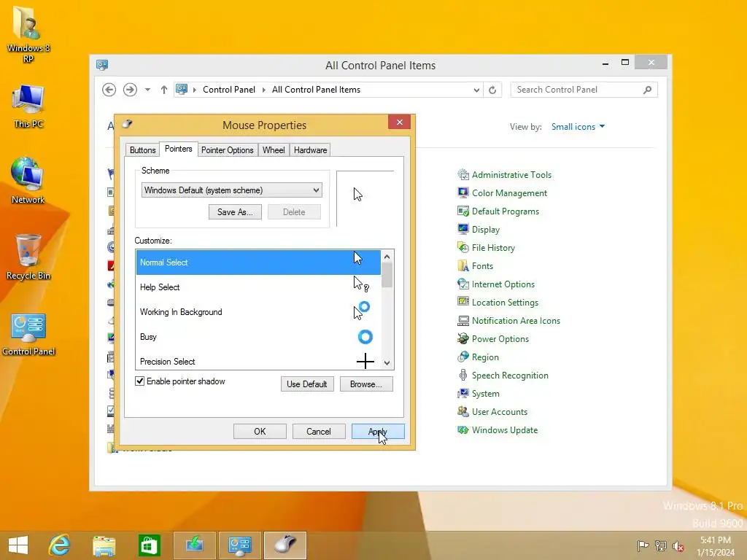Open the View by Small icons dropdown

click(x=578, y=127)
